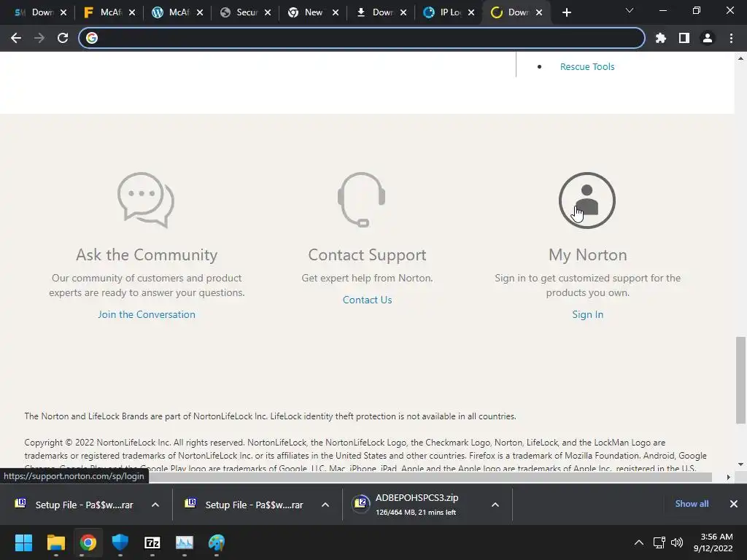
Task: Click the ADBEPOHSPCS3.zip file icon in downloads bar
Action: tap(360, 504)
